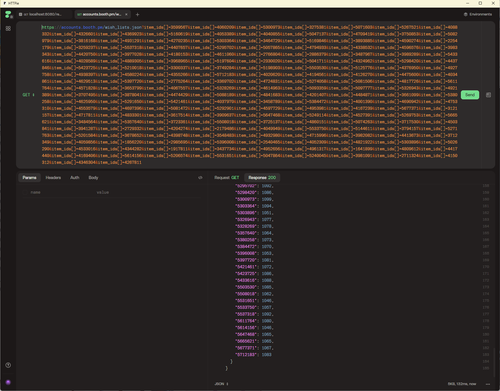The width and height of the screenshot is (500, 391).
Task: Minimize the HTTPie window
Action: [x=468, y=3]
